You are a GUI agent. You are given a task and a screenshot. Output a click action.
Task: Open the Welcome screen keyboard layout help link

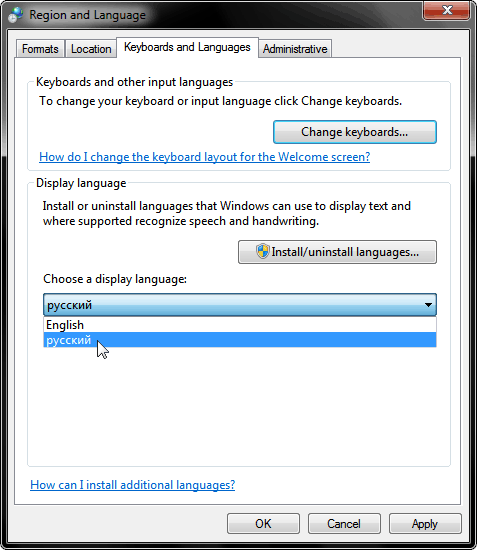point(204,157)
